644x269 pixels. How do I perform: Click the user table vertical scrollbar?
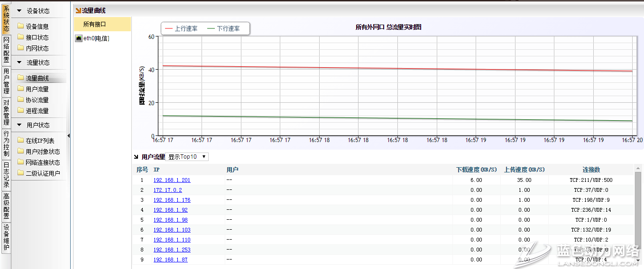(x=638, y=208)
